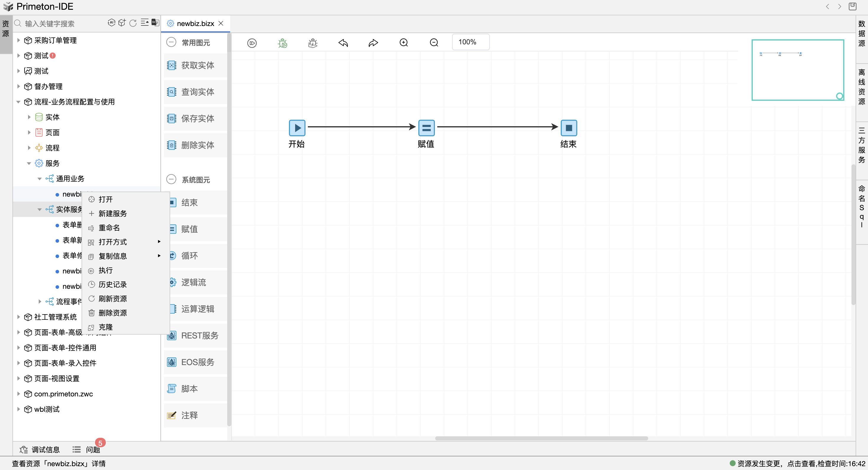Choose 删除资源 from the context menu
868x470 pixels.
tap(113, 313)
